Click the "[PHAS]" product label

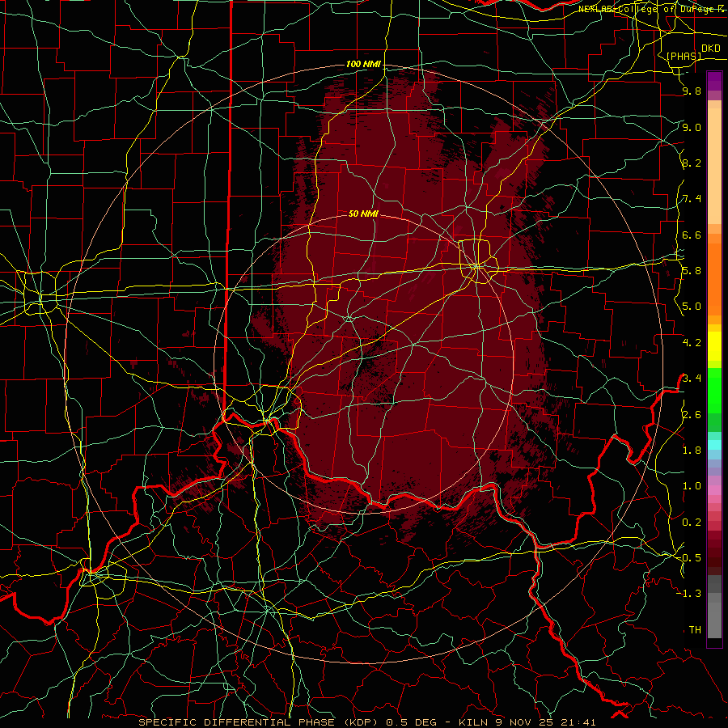(x=684, y=56)
